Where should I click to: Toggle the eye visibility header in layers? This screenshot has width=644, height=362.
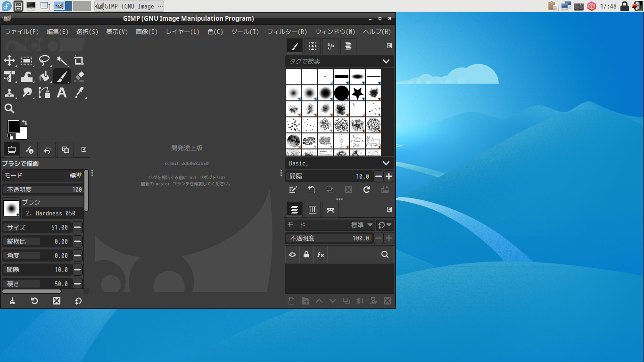coord(292,255)
